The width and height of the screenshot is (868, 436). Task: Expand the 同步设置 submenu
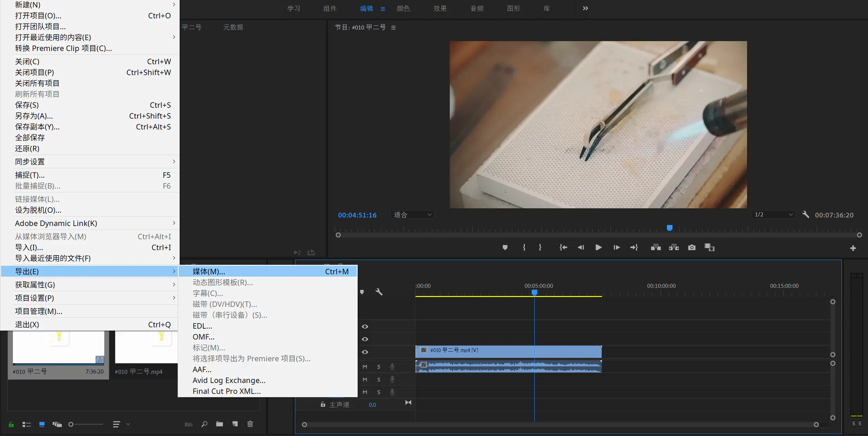tap(90, 162)
